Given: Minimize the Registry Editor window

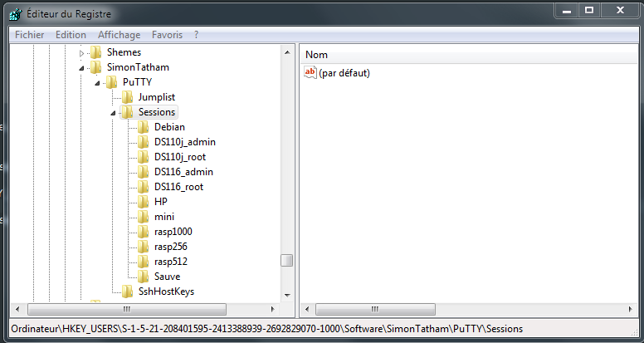Looking at the screenshot, I should point(567,11).
